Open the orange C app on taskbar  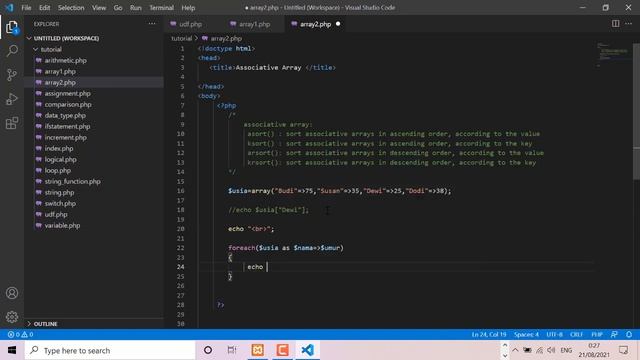[x=282, y=350]
